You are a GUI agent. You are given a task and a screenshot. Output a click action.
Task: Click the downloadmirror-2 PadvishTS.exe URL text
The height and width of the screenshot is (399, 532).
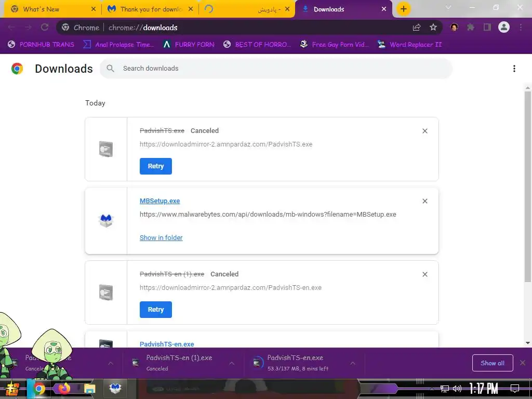click(226, 144)
